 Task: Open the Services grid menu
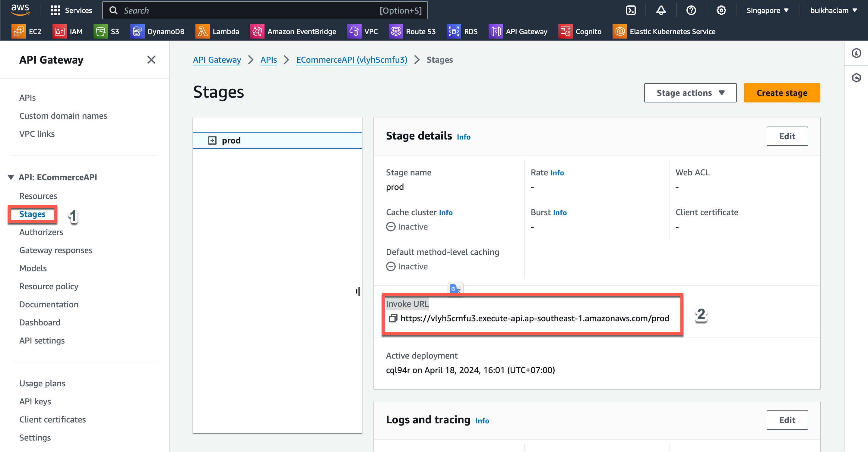71,11
